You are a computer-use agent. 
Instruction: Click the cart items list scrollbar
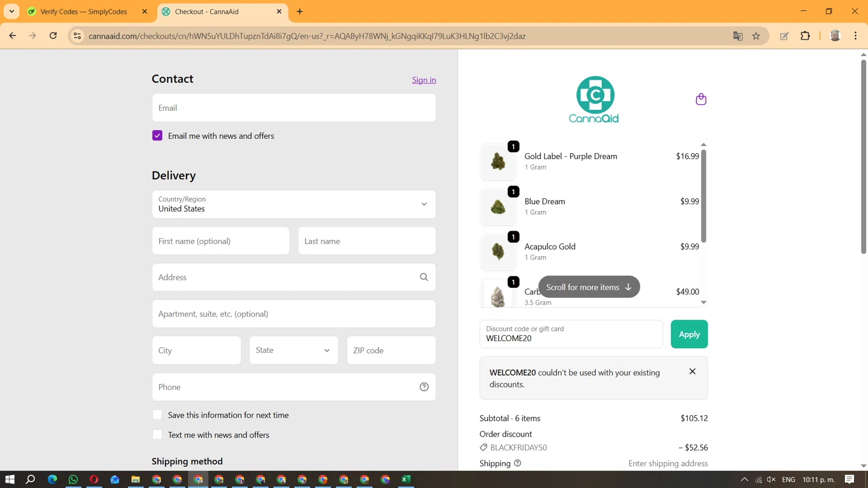pos(704,197)
